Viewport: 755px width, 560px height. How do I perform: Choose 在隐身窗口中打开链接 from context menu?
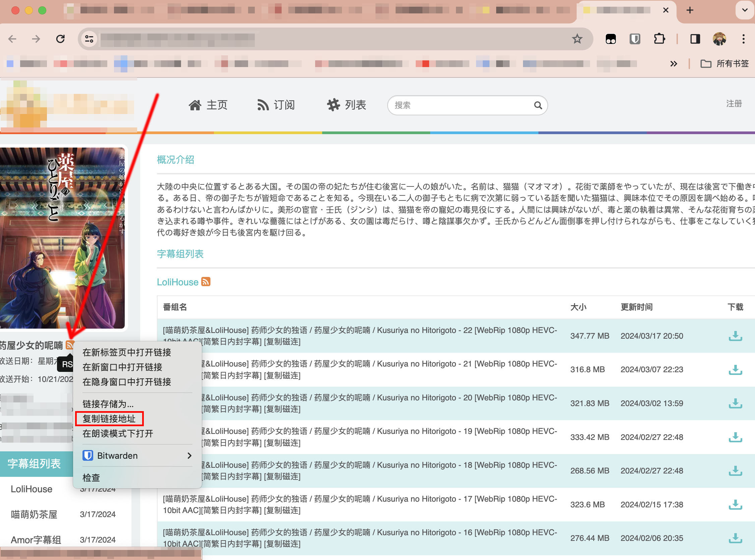coord(127,382)
